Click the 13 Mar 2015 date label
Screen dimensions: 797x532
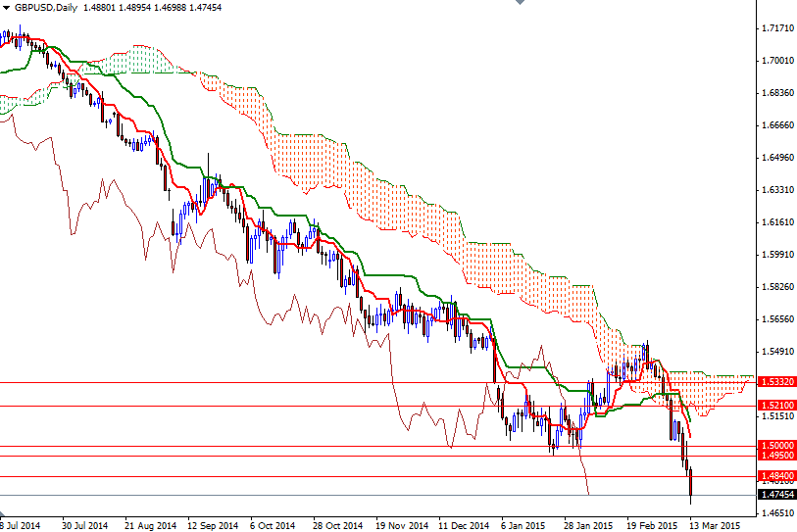tap(715, 525)
